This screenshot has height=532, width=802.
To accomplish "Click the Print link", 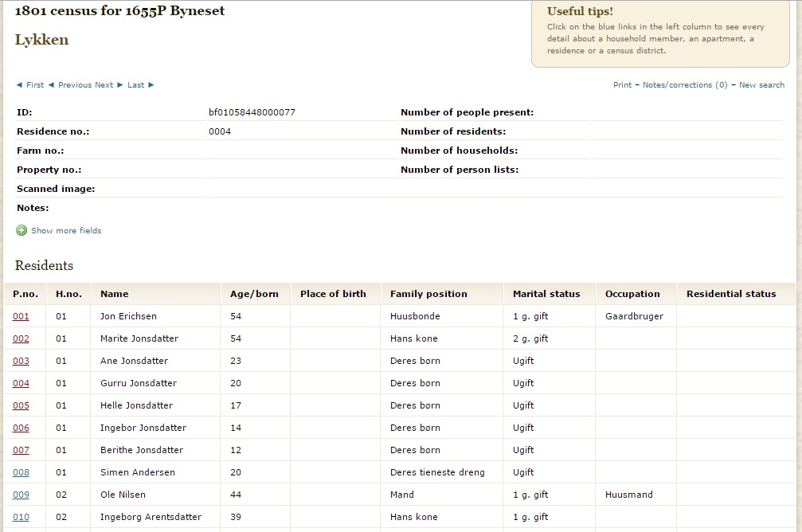I will click(623, 85).
